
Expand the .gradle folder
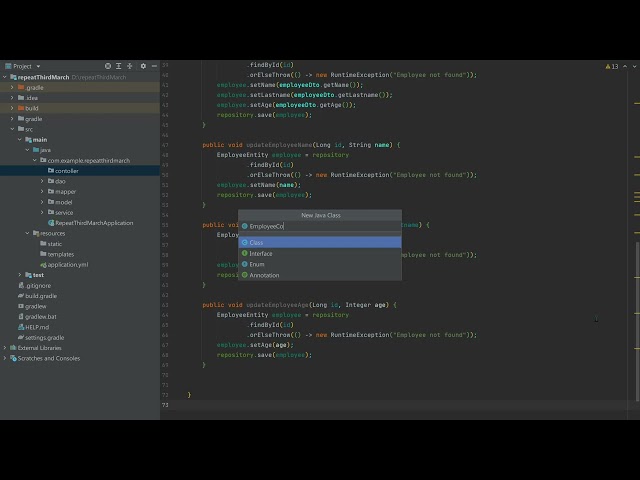click(x=12, y=87)
